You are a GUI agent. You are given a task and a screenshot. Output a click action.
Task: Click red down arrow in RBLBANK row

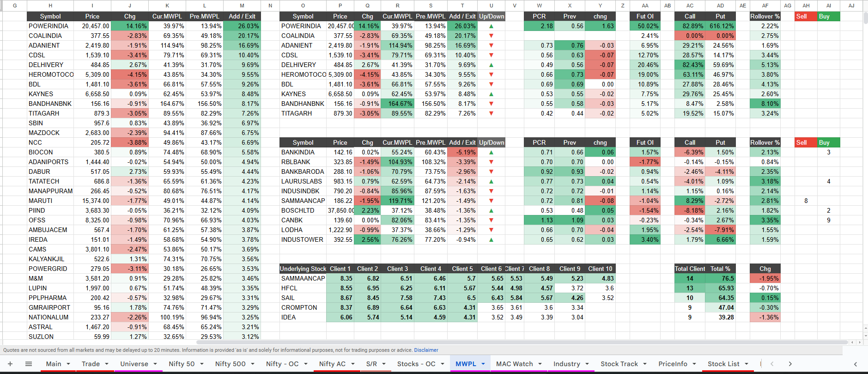coord(491,162)
